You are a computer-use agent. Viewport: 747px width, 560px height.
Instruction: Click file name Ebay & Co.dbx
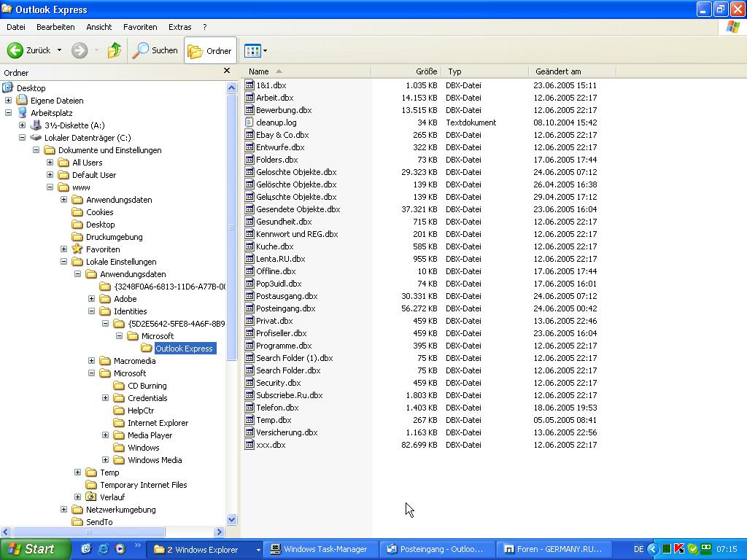click(282, 135)
